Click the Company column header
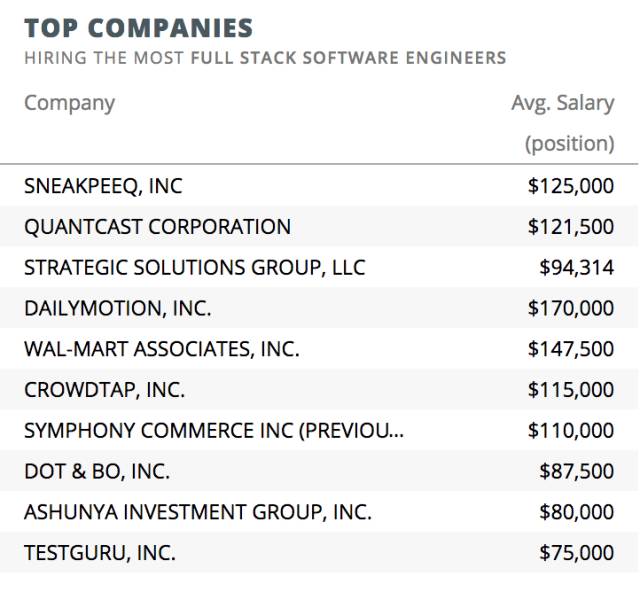Image resolution: width=640 pixels, height=592 pixels. tap(69, 103)
